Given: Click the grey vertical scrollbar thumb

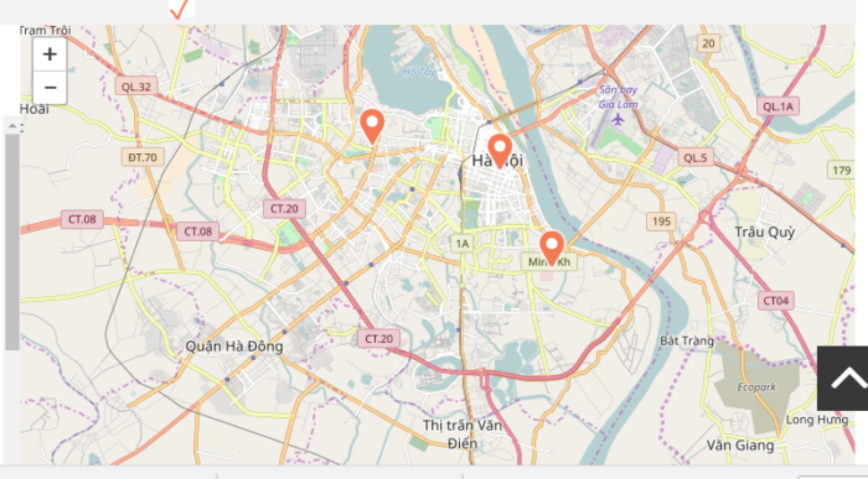Looking at the screenshot, I should pyautogui.click(x=12, y=242).
